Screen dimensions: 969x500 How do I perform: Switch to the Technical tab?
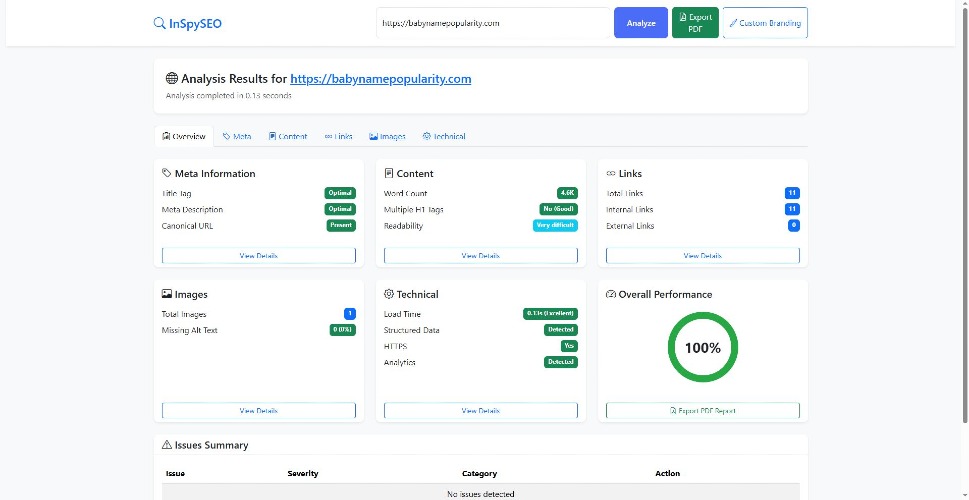point(444,137)
